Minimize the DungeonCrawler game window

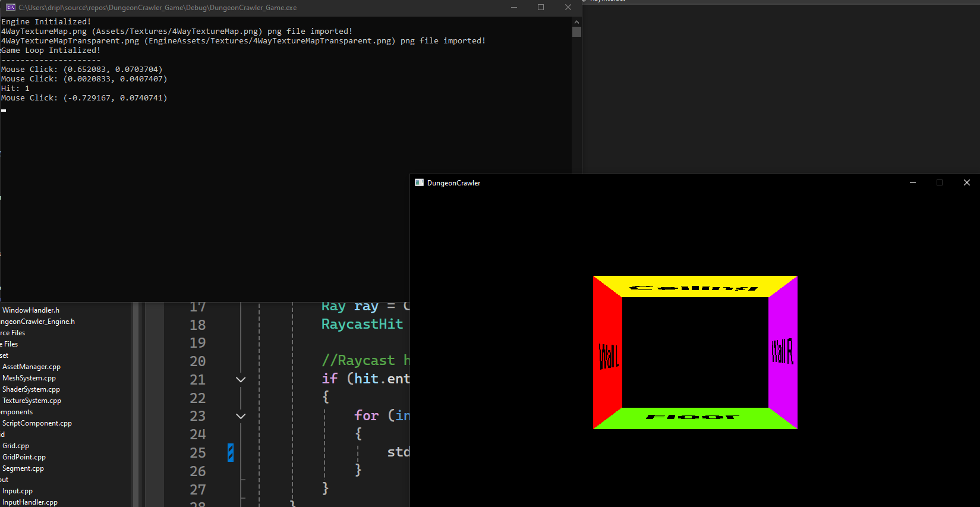913,182
